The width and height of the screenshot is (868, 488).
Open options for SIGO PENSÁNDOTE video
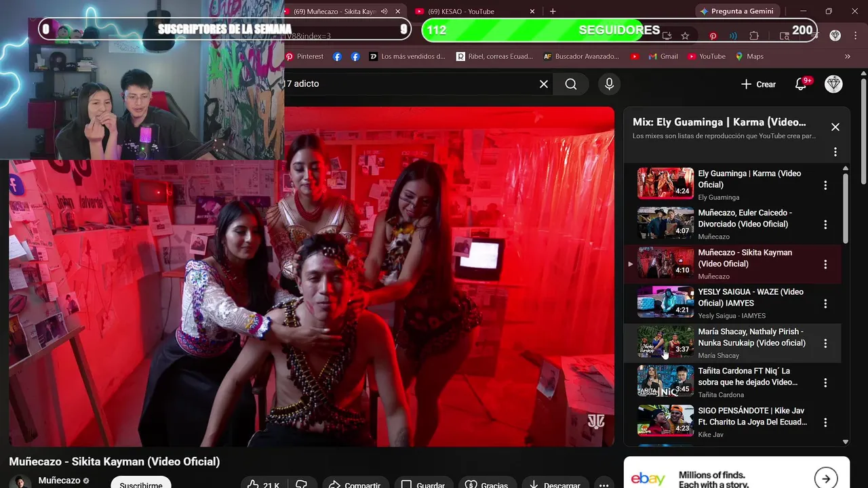click(x=825, y=422)
